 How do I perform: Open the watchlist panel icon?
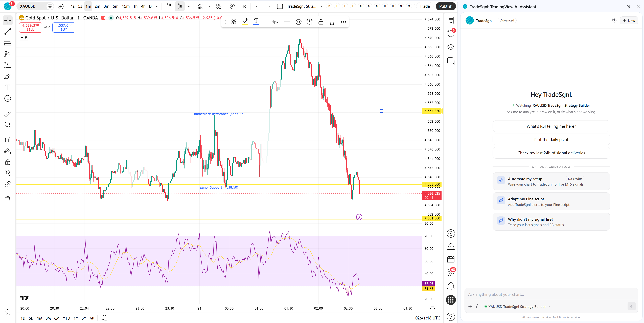click(x=451, y=20)
